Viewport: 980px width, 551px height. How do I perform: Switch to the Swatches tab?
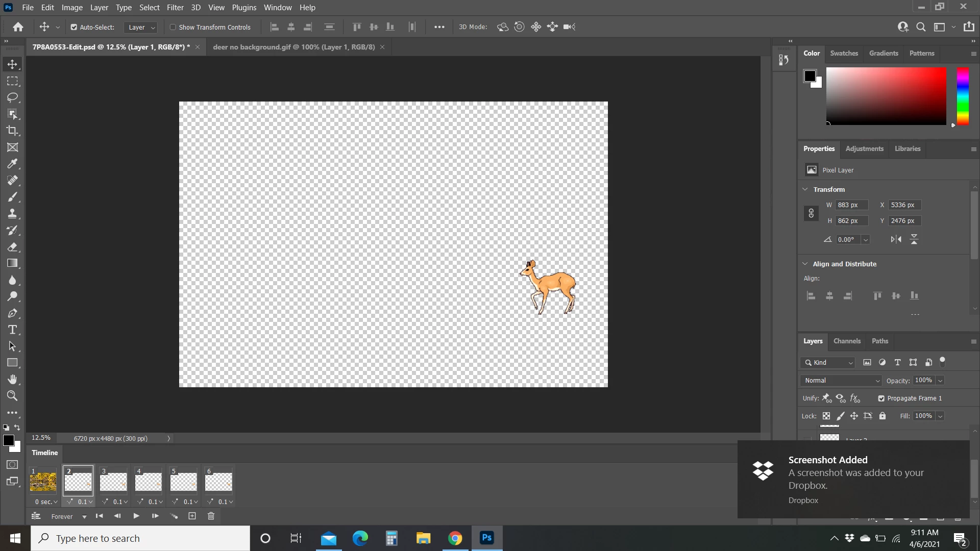pos(844,53)
